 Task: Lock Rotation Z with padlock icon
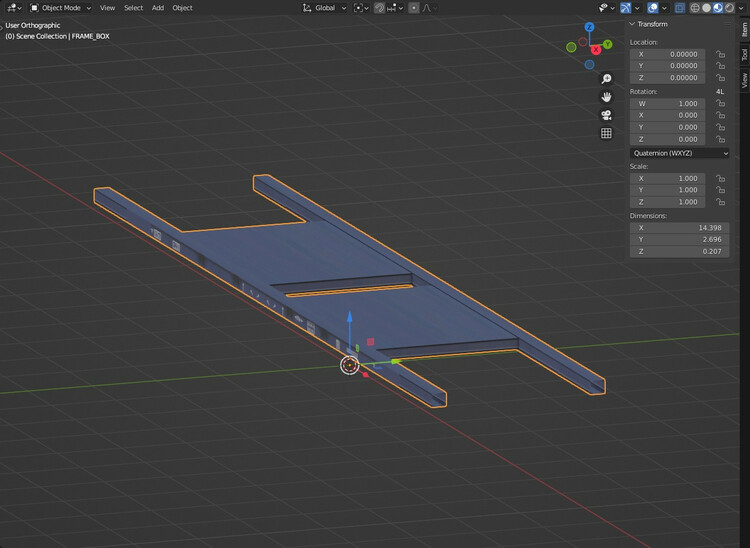(x=720, y=140)
